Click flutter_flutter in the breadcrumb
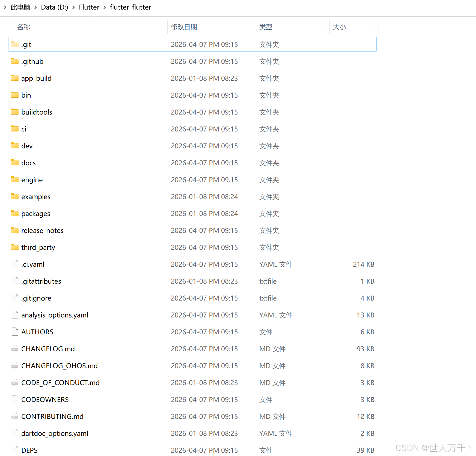The image size is (476, 456). click(130, 7)
